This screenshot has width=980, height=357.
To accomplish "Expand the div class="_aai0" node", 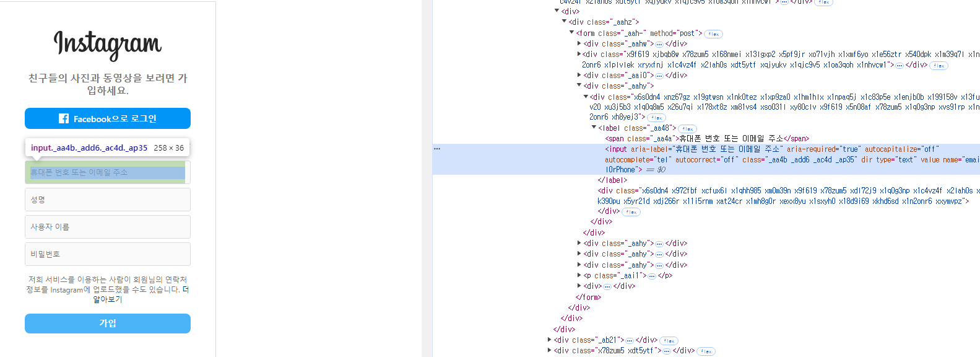I will 579,75.
